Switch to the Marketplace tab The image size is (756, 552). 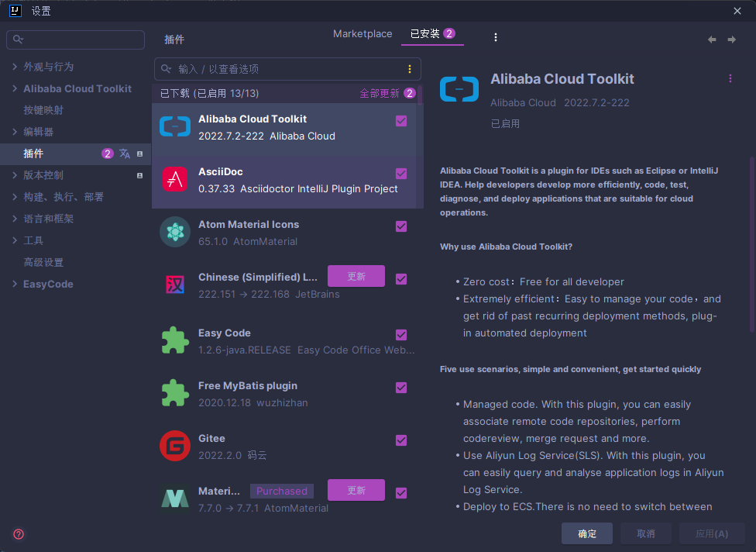[x=363, y=34]
